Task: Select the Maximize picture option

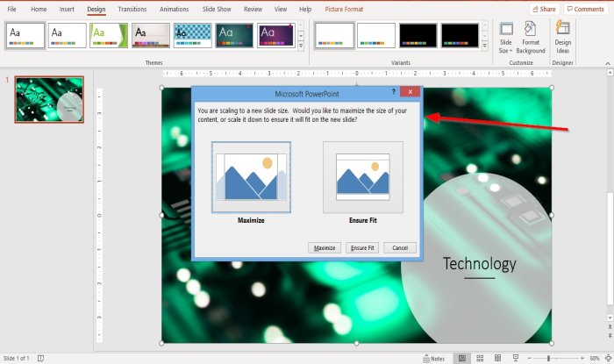Action: [251, 177]
